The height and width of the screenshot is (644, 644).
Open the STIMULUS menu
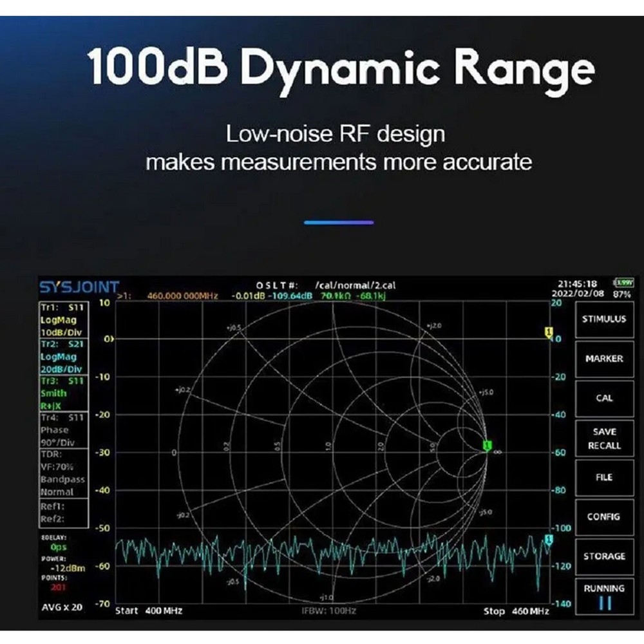[604, 319]
